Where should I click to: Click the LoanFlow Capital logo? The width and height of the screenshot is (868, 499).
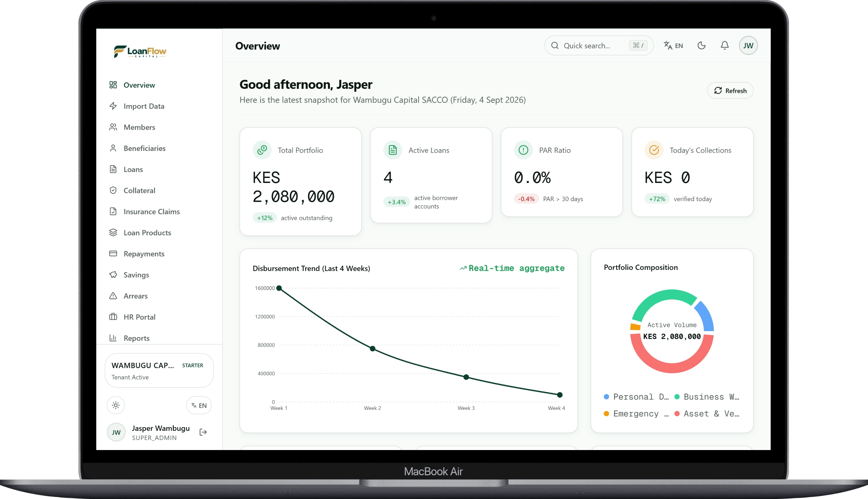tap(140, 51)
